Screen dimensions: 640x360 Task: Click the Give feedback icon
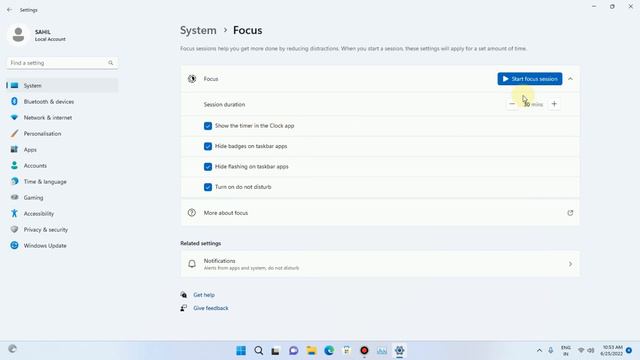click(x=184, y=308)
